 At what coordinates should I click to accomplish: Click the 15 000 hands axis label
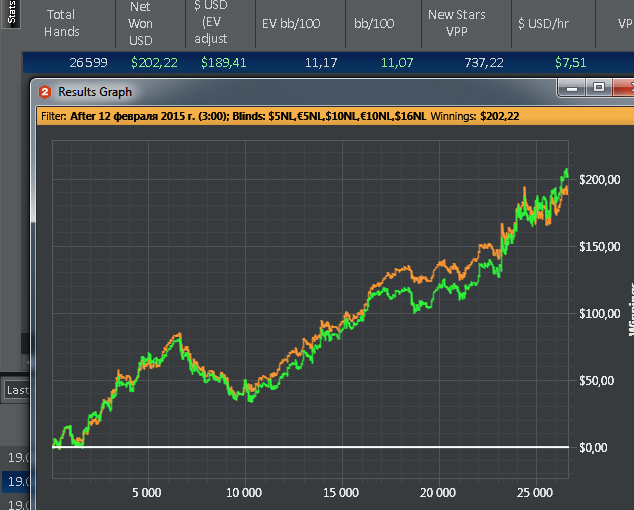[341, 493]
